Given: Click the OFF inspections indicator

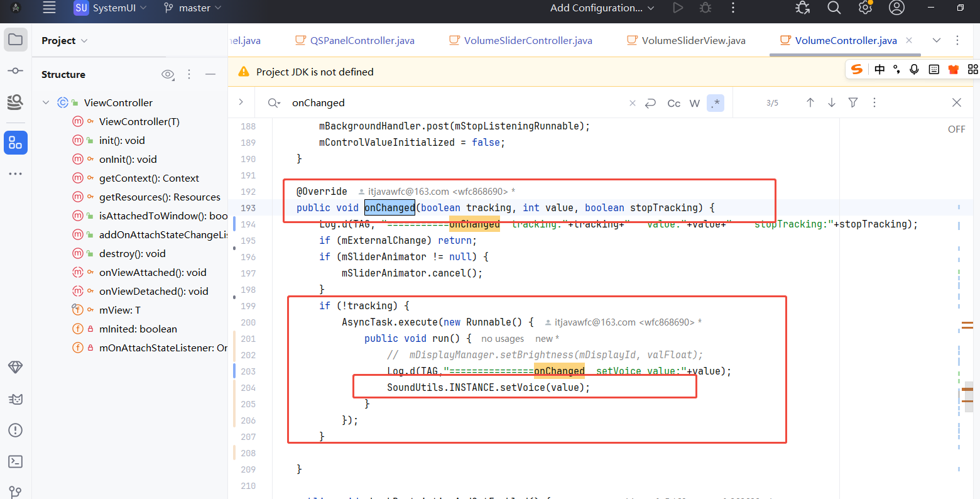Looking at the screenshot, I should (957, 129).
